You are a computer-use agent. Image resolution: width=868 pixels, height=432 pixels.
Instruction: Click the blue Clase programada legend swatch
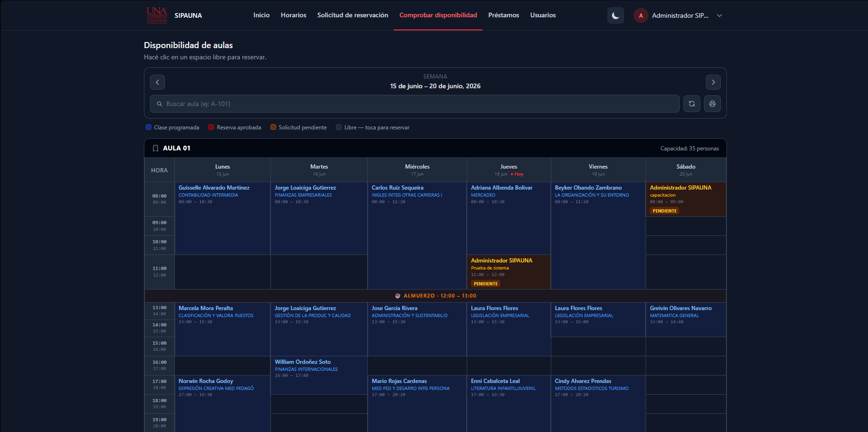pos(149,127)
